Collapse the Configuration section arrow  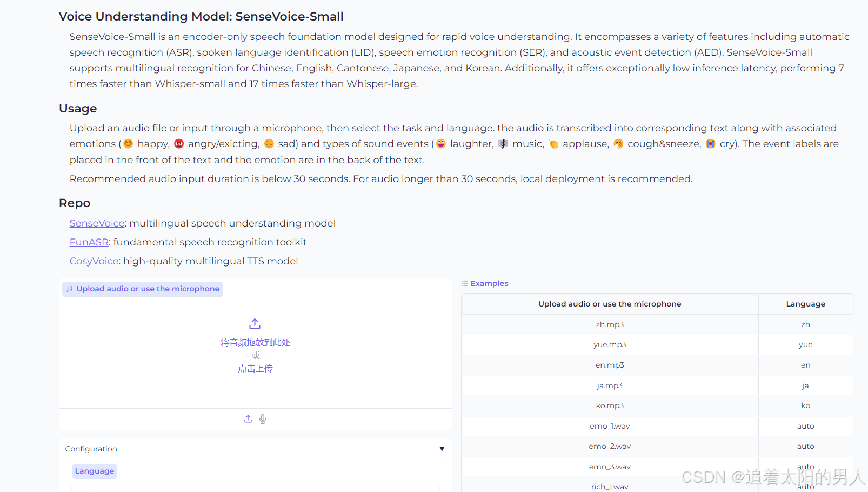pyautogui.click(x=442, y=449)
